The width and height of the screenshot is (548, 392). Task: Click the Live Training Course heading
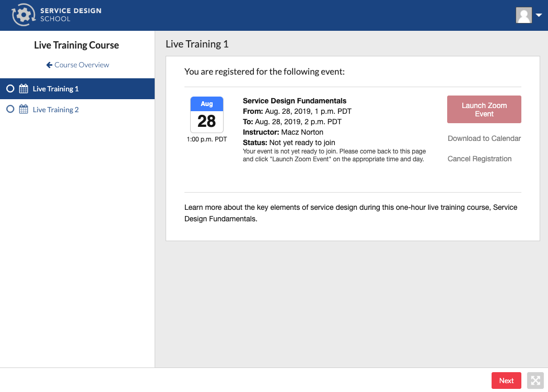[76, 45]
